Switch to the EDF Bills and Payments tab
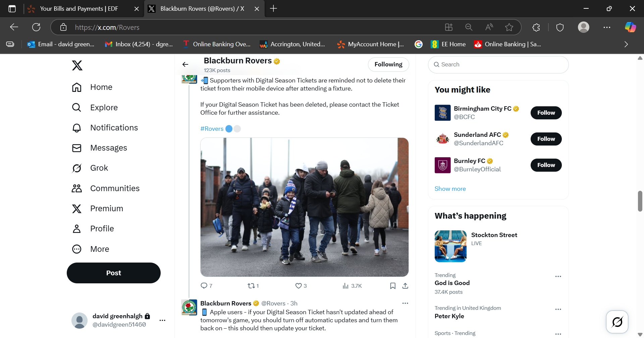Image resolution: width=644 pixels, height=338 pixels. [x=79, y=9]
